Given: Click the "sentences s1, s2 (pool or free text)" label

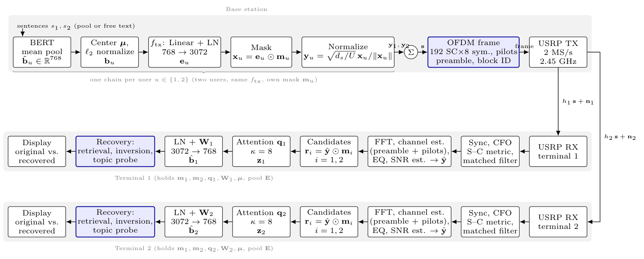Looking at the screenshot, I should pyautogui.click(x=76, y=26).
